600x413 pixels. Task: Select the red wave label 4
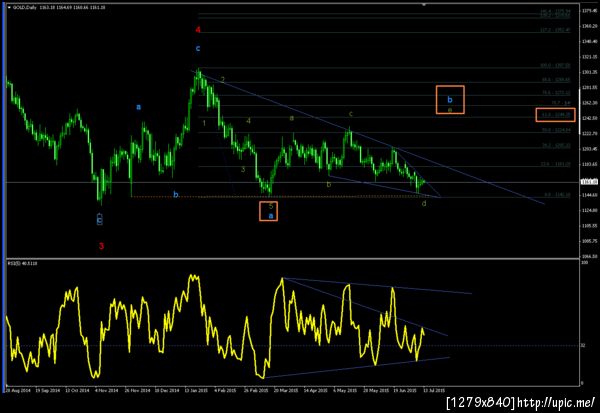198,29
